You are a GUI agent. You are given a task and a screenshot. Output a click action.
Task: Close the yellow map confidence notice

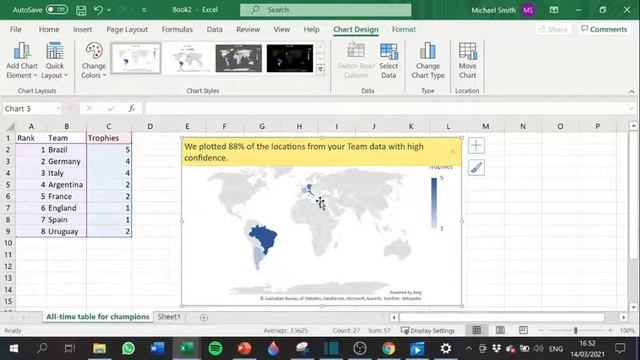tap(452, 151)
